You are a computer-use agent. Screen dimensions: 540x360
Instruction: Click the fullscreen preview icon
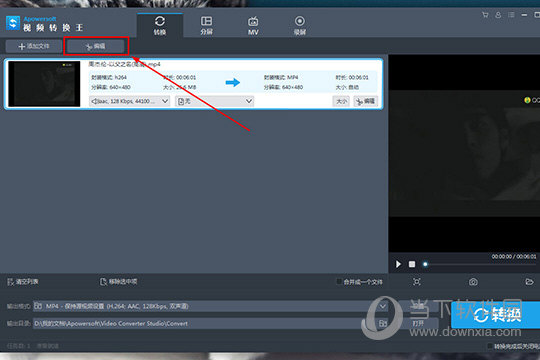pyautogui.click(x=417, y=282)
